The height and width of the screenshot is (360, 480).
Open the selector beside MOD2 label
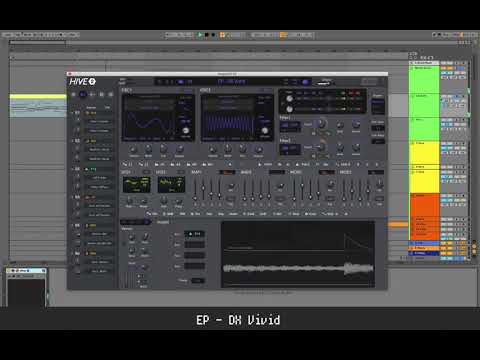coord(376,172)
